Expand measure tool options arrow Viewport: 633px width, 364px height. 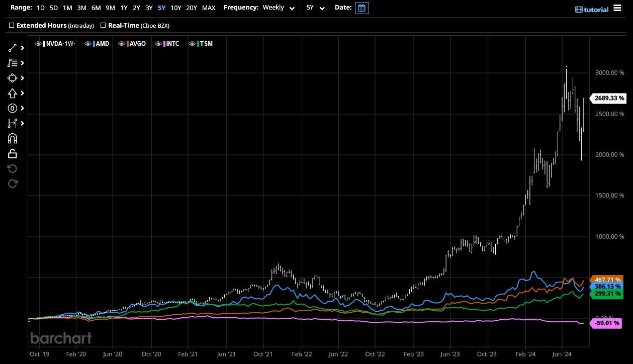pos(22,123)
